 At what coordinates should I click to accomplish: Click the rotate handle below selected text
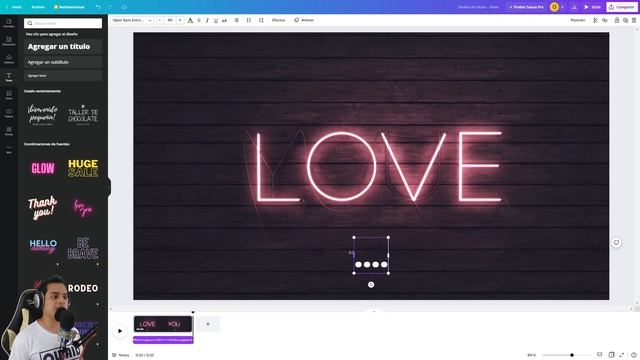tap(371, 284)
